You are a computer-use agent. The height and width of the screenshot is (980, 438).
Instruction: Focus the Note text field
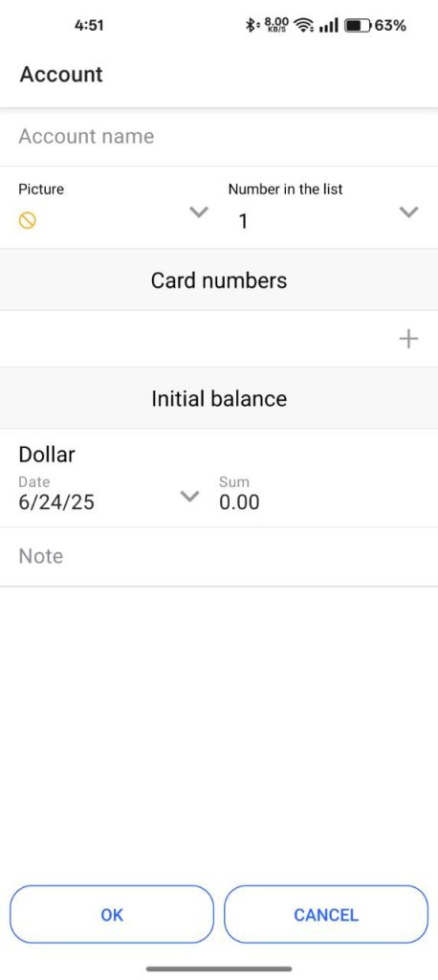click(x=219, y=556)
